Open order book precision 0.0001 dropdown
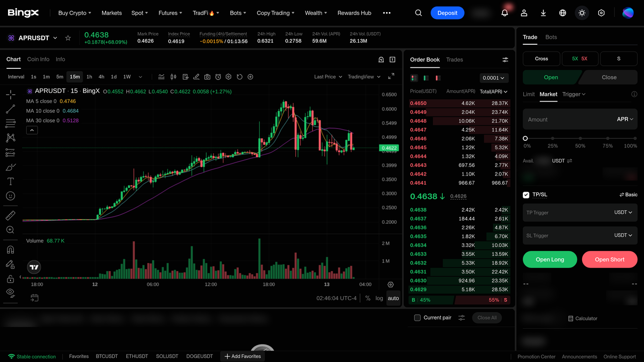 click(494, 78)
